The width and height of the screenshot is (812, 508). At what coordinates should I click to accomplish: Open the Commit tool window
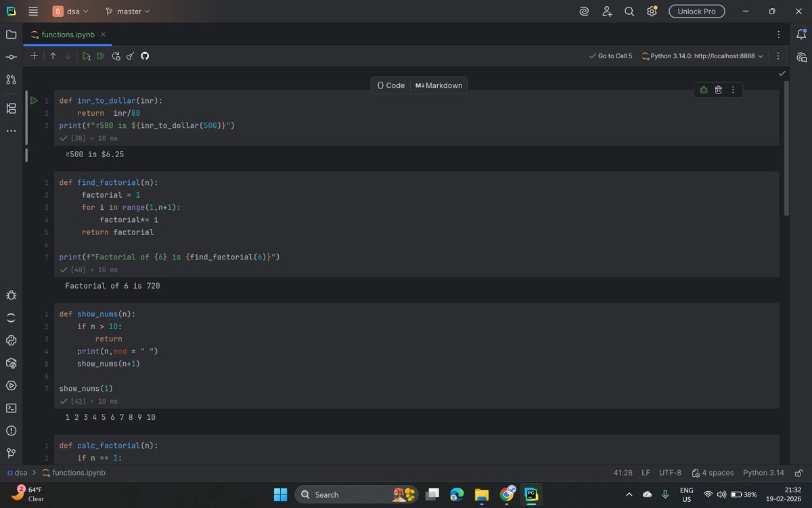click(x=11, y=57)
